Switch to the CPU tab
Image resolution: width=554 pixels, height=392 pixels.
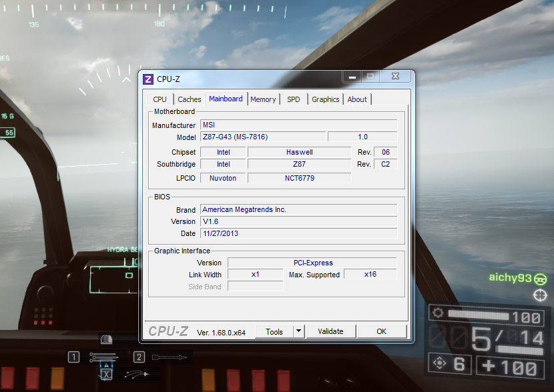[x=160, y=99]
